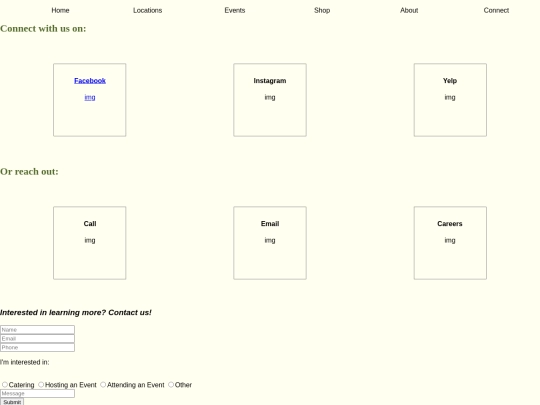Image resolution: width=540 pixels, height=405 pixels.
Task: Open the Home navigation link
Action: [x=60, y=10]
